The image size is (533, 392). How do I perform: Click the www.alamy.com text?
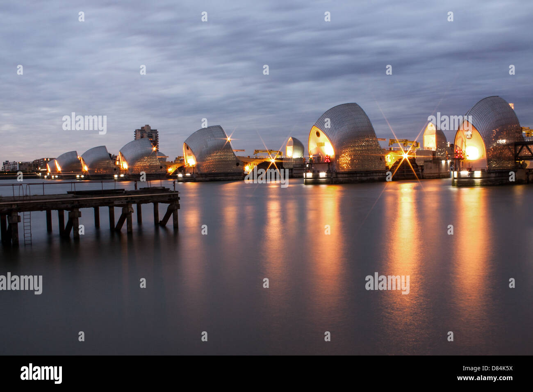485,378
